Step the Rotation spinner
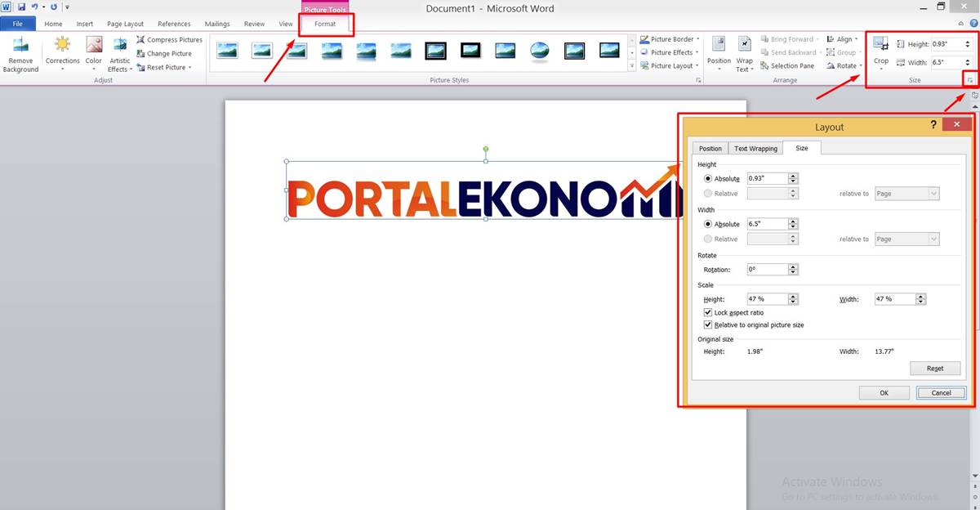Screen dimensions: 980x510 pyautogui.click(x=793, y=269)
